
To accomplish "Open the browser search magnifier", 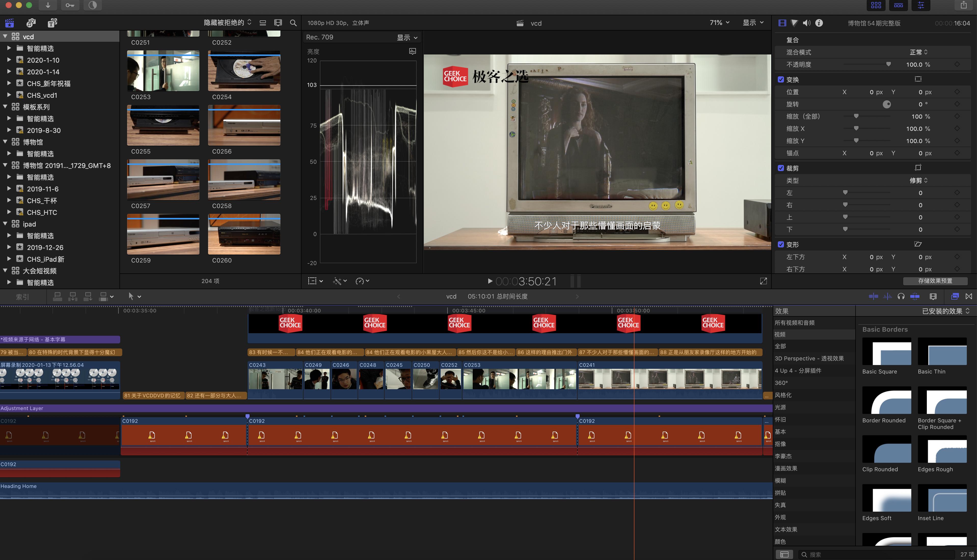I will pyautogui.click(x=293, y=23).
